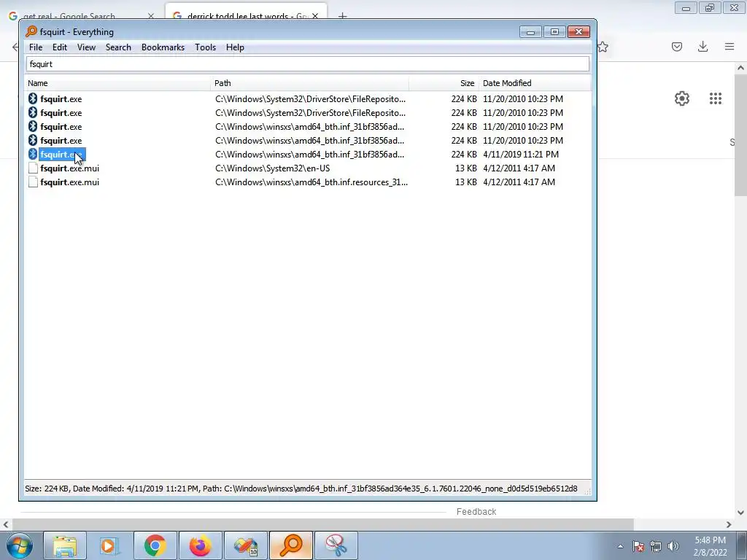Sort results by Name column header
This screenshot has height=560, width=747.
tap(117, 83)
